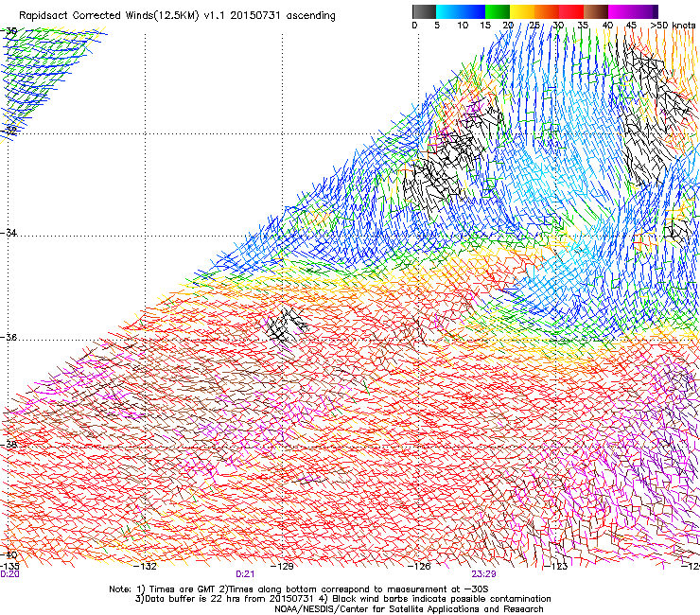700x615 pixels.
Task: Click the title text 'Rapidscat Corrected Winds(12.5KM)'
Action: coord(109,16)
